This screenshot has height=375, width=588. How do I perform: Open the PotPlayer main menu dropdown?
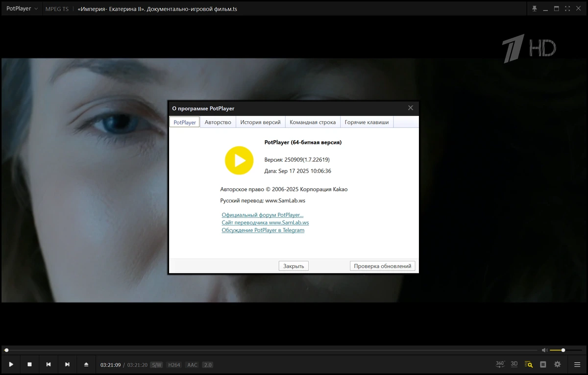[22, 9]
